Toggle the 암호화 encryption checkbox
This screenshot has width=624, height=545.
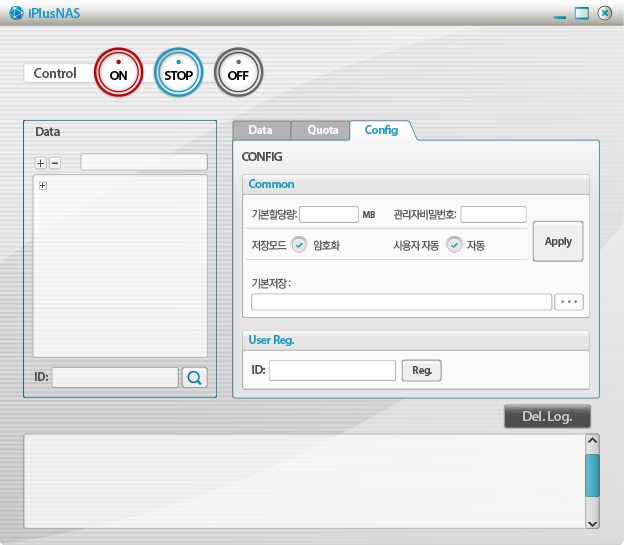(x=299, y=245)
